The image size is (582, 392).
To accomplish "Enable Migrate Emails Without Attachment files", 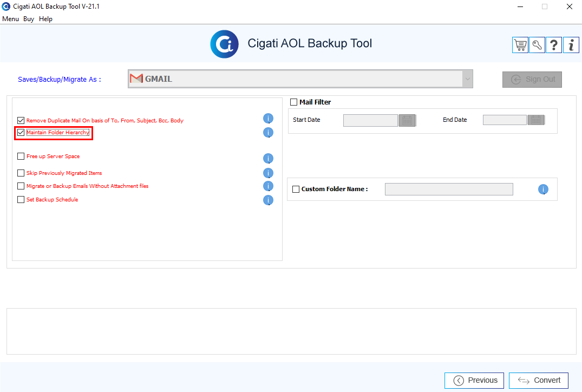I will click(x=21, y=186).
